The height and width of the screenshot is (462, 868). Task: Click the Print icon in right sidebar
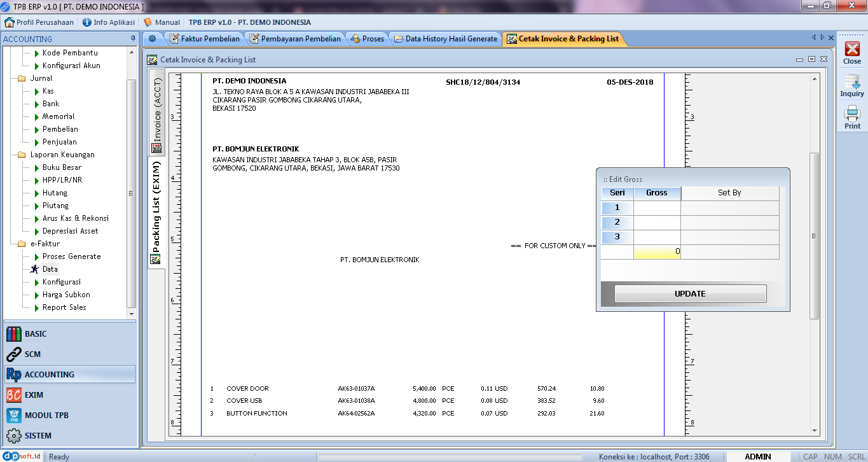(852, 117)
